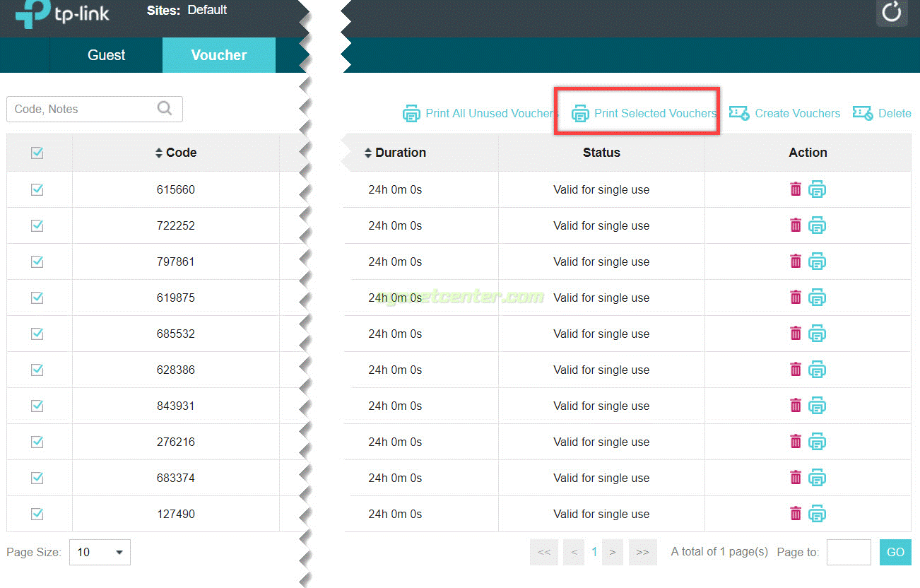The width and height of the screenshot is (920, 588).
Task: Print voucher 722252 with printer icon
Action: point(817,225)
